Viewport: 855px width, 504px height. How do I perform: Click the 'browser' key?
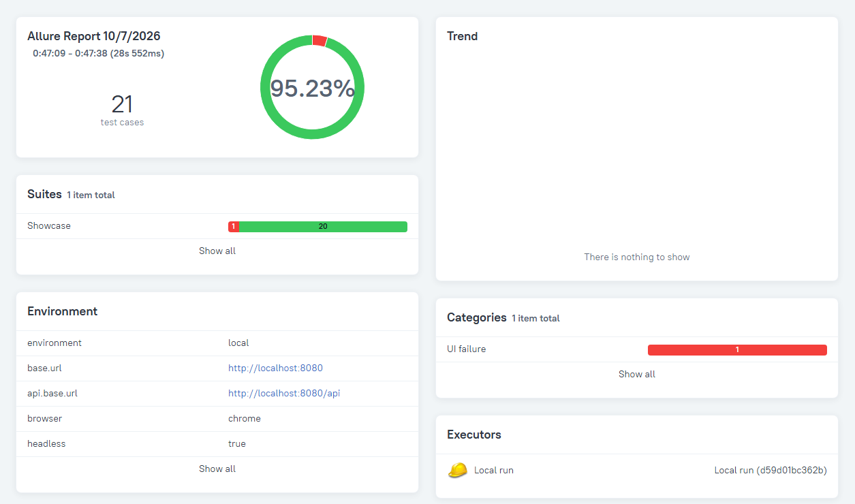(x=45, y=418)
